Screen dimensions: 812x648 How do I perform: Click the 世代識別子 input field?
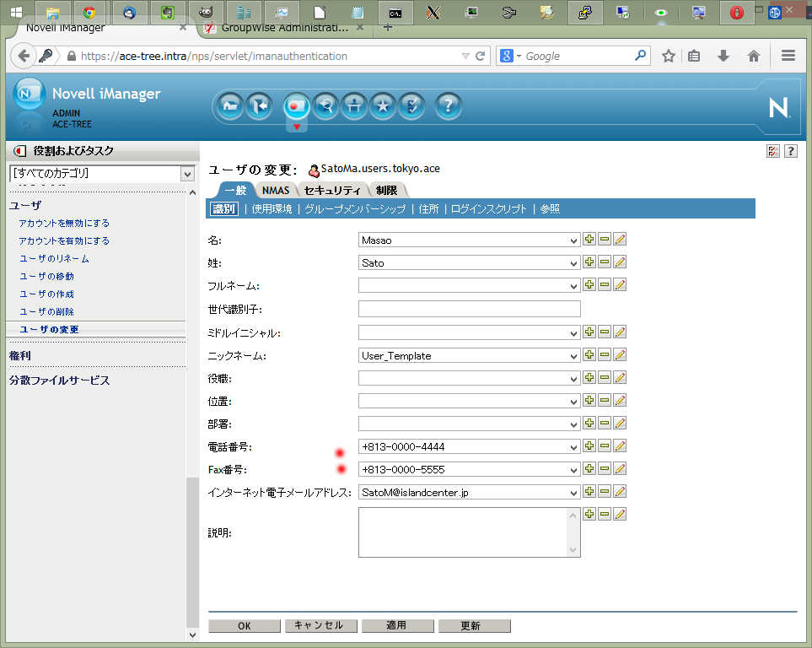pyautogui.click(x=469, y=309)
